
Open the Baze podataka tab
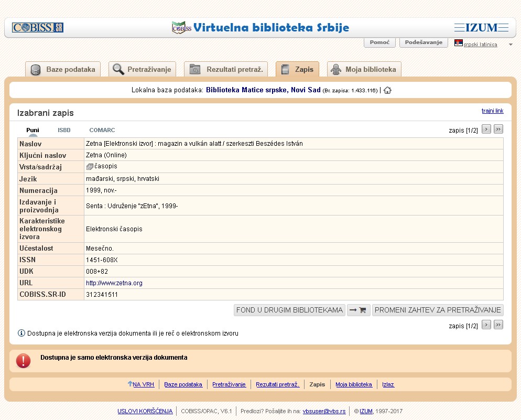point(63,69)
